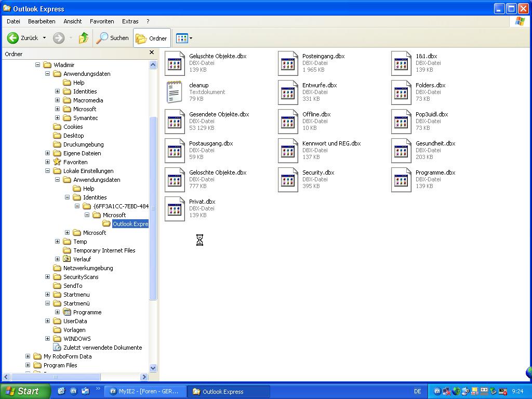Click the green Zurück back arrow

tap(13, 38)
